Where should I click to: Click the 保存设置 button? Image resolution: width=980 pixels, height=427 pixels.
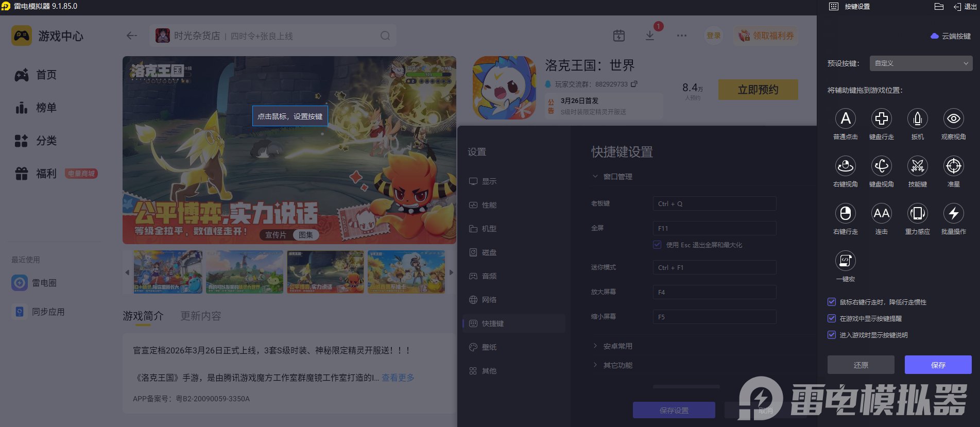(x=674, y=410)
